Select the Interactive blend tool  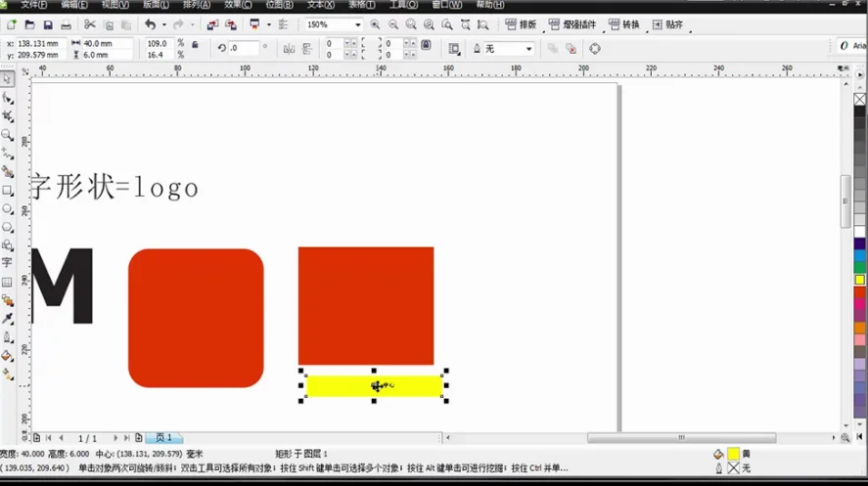click(7, 300)
